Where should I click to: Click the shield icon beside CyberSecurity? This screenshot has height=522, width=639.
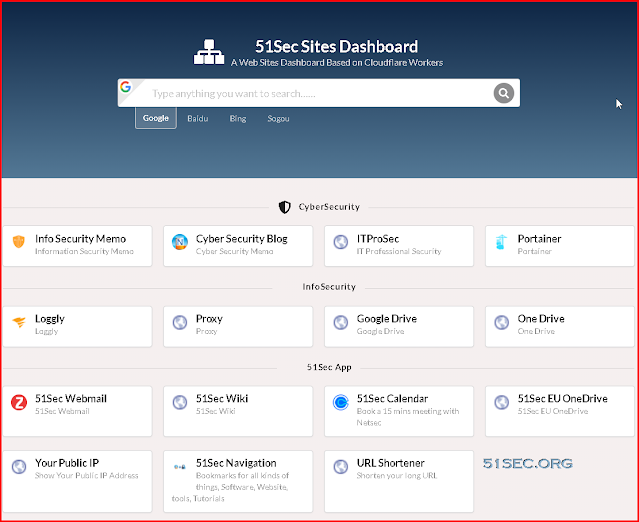284,207
